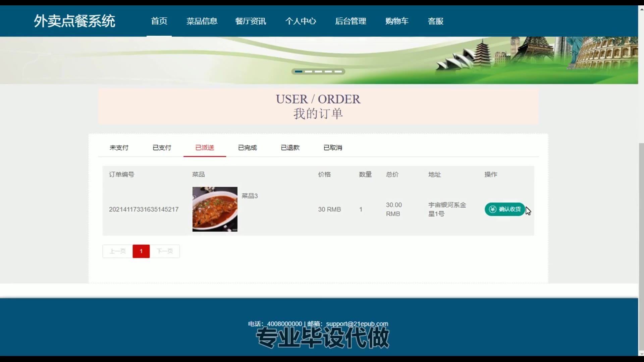Show the 已退款 refunded orders tab

290,147
